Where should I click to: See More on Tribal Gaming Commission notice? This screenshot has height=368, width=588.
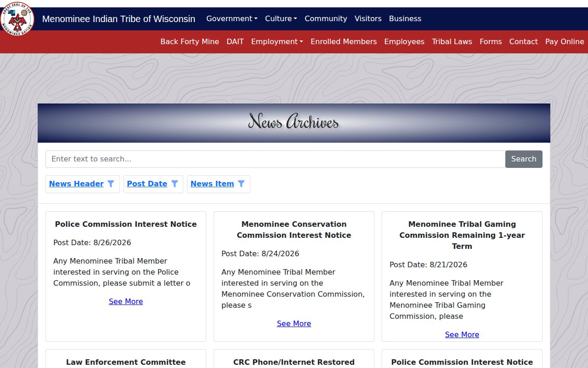pyautogui.click(x=462, y=334)
